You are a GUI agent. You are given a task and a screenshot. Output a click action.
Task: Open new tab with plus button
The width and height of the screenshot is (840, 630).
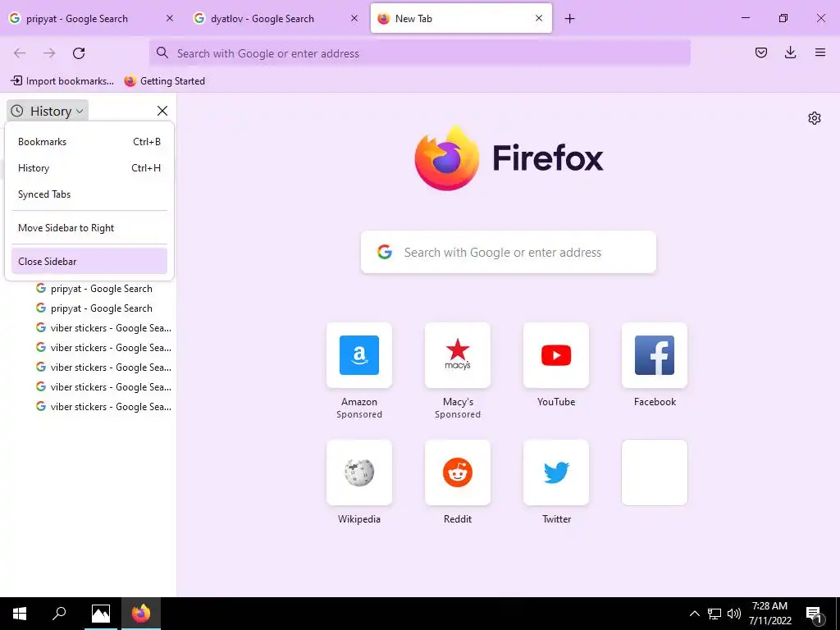coord(569,19)
